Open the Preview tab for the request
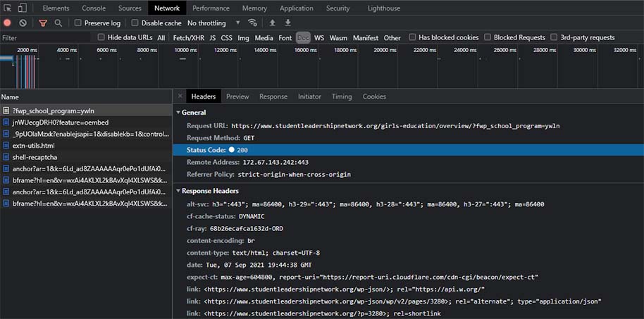Screen dimensions: 644x319 click(x=237, y=96)
